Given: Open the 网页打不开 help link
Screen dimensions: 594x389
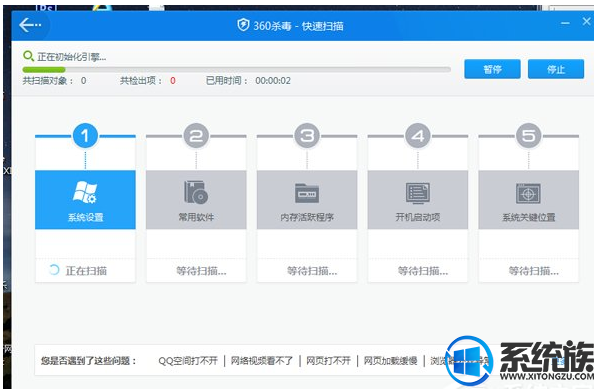Looking at the screenshot, I should [x=328, y=361].
